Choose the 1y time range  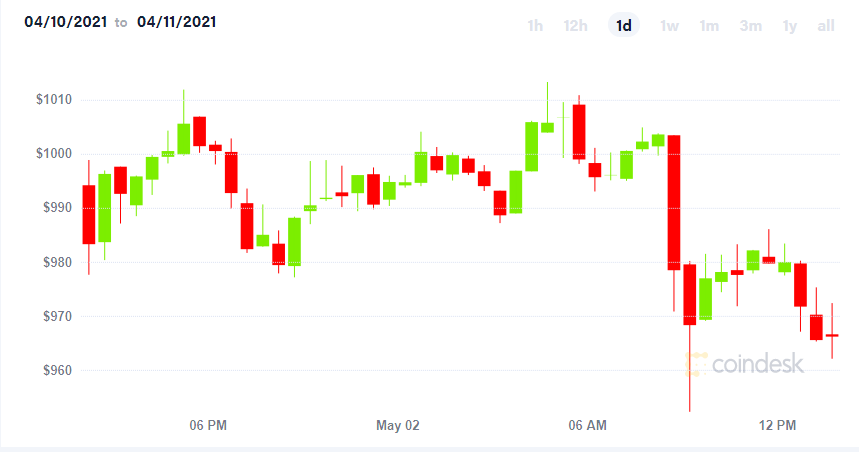(789, 26)
